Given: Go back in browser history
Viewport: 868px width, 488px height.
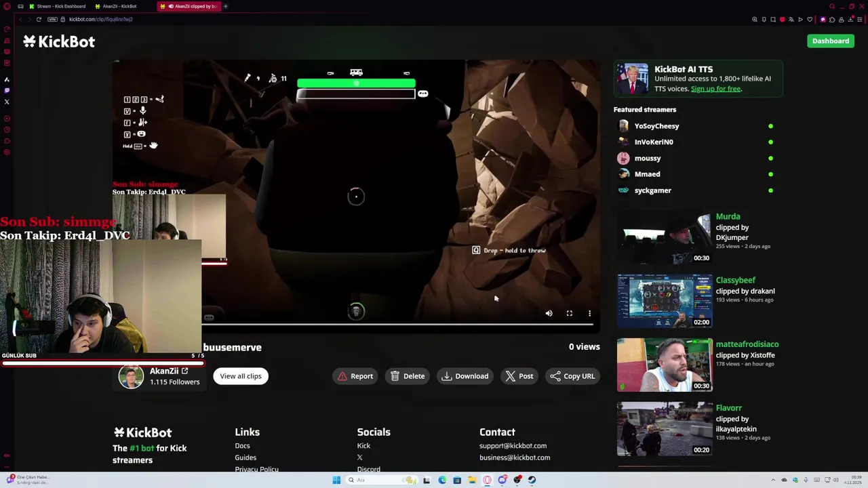Looking at the screenshot, I should (20, 19).
